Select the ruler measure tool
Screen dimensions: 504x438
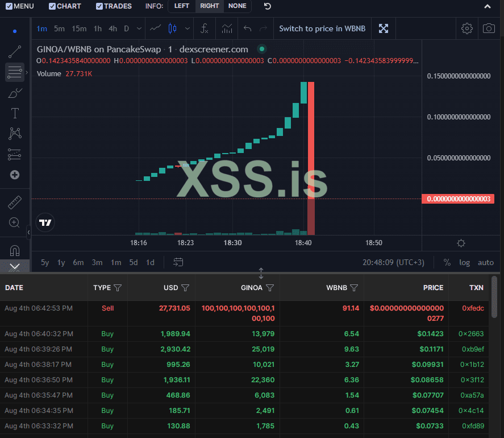[14, 203]
